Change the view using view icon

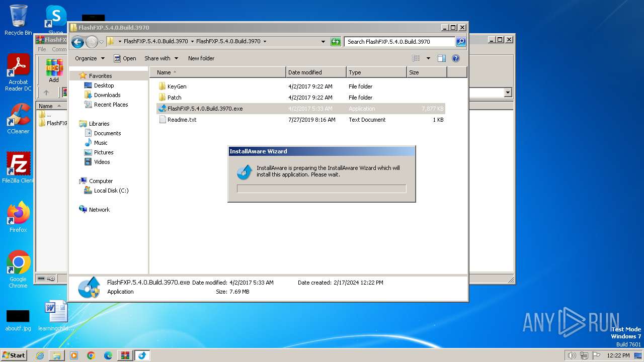416,58
